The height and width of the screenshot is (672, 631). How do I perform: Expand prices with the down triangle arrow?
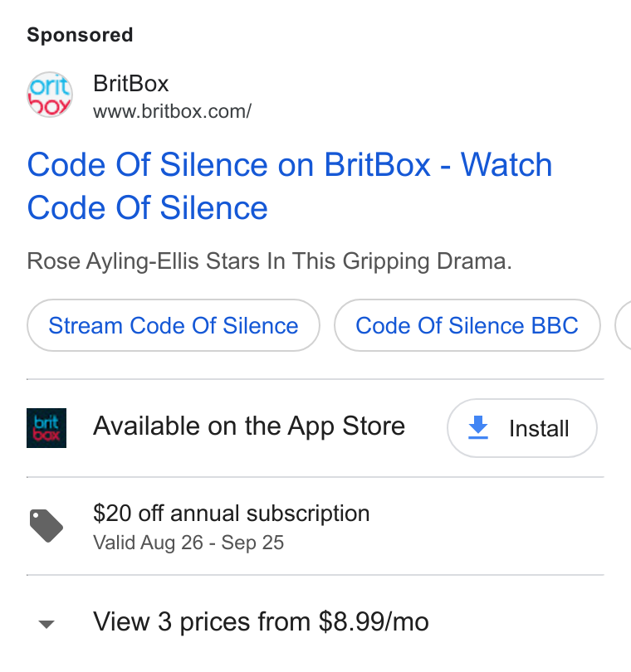pyautogui.click(x=46, y=624)
